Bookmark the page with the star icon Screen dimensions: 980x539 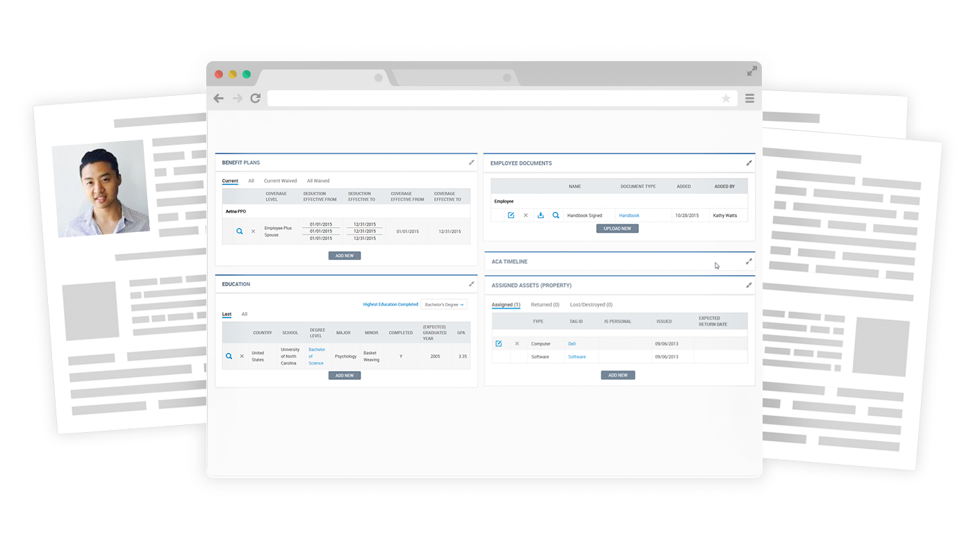point(726,99)
